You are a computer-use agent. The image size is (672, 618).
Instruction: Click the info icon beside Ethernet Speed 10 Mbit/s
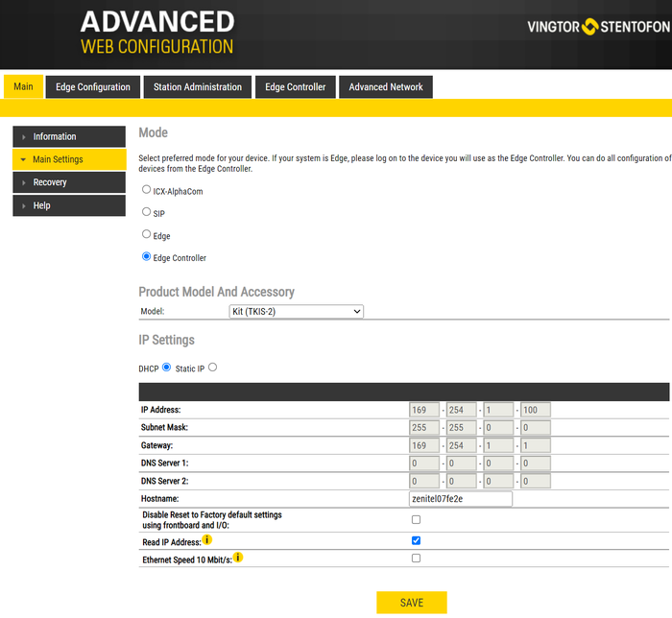[238, 558]
